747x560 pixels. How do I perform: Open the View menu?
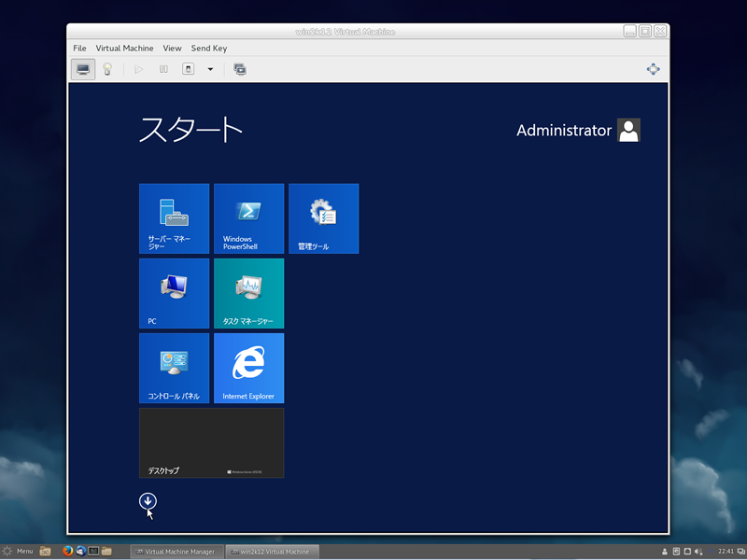pyautogui.click(x=172, y=49)
